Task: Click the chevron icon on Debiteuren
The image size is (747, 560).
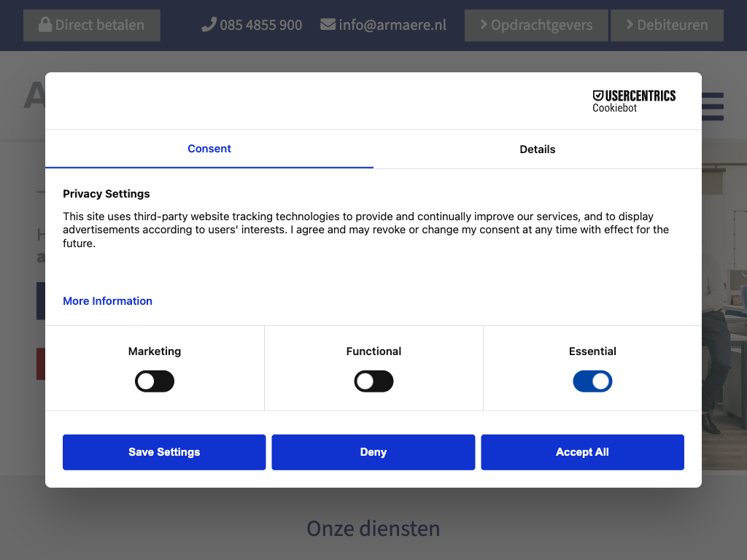Action: [x=630, y=25]
